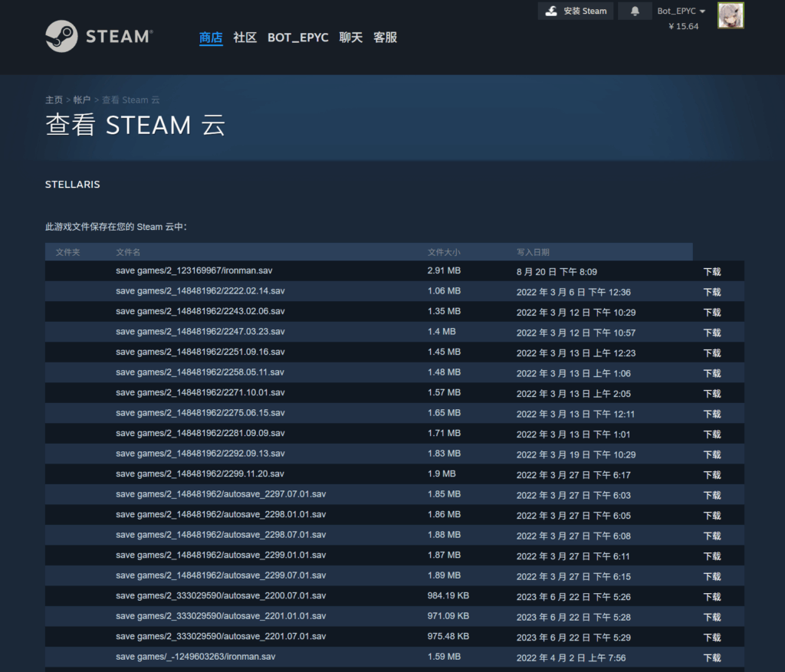Download the 2247.03.23.sav save
The image size is (785, 672).
click(712, 333)
